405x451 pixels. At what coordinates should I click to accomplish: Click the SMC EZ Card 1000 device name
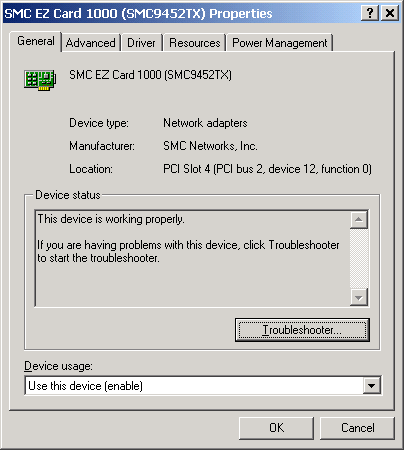(150, 75)
